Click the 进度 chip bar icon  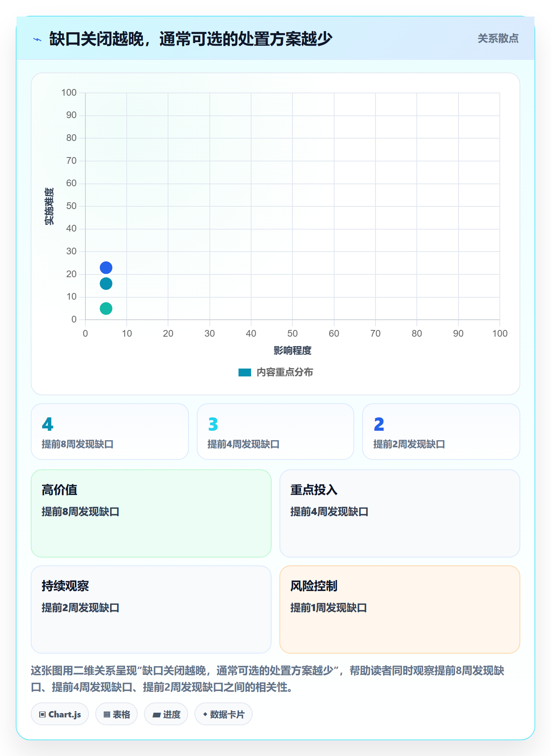(156, 715)
